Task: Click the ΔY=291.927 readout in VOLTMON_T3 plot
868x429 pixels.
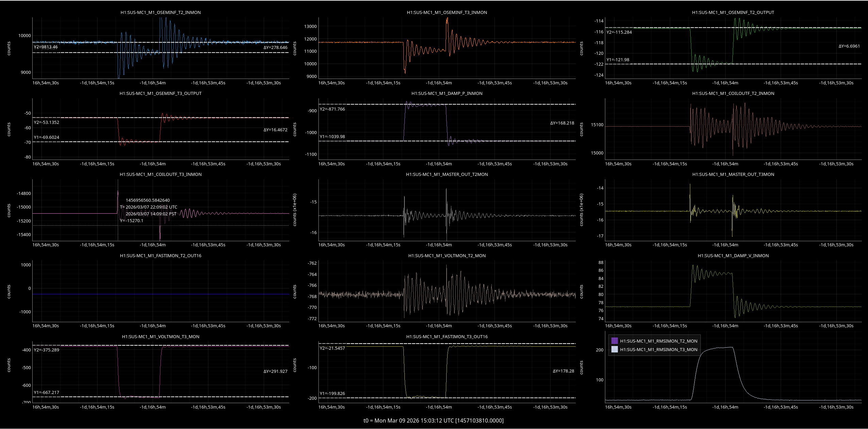Action: pos(275,371)
